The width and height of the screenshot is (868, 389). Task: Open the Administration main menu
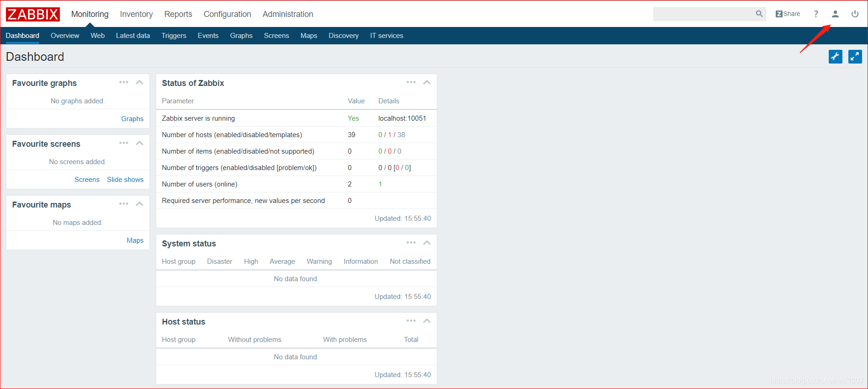[x=288, y=14]
